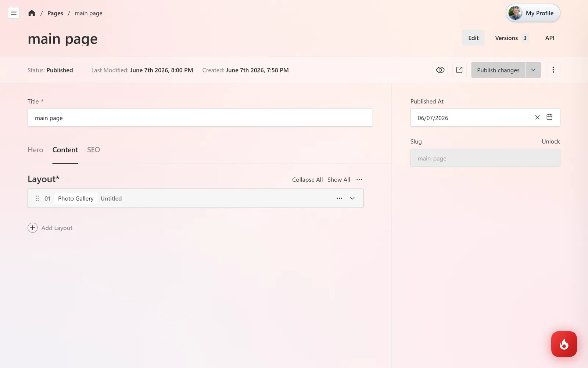Switch to the Hero tab
Viewport: 588px width, 368px height.
tap(35, 150)
